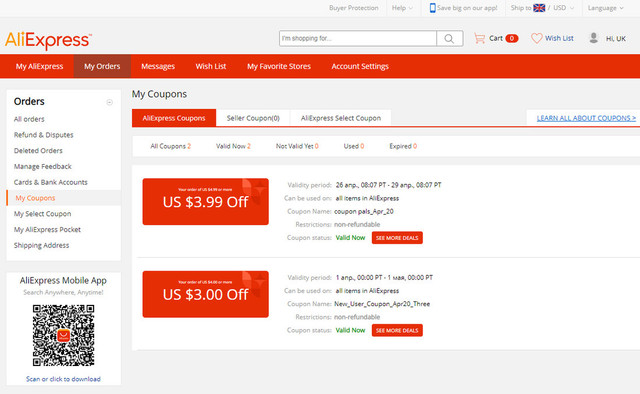Click See More Deals for $3.00 coupon
The image size is (640, 394).
[397, 330]
